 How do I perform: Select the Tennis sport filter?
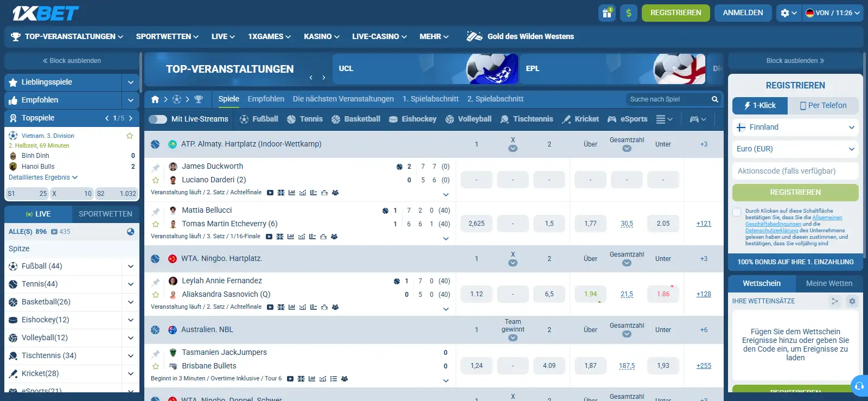coord(304,119)
